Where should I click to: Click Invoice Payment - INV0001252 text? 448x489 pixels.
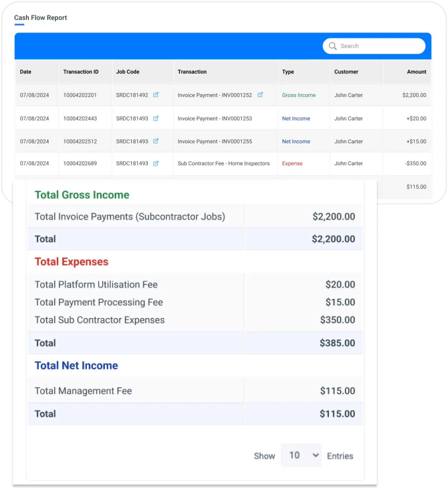point(215,95)
